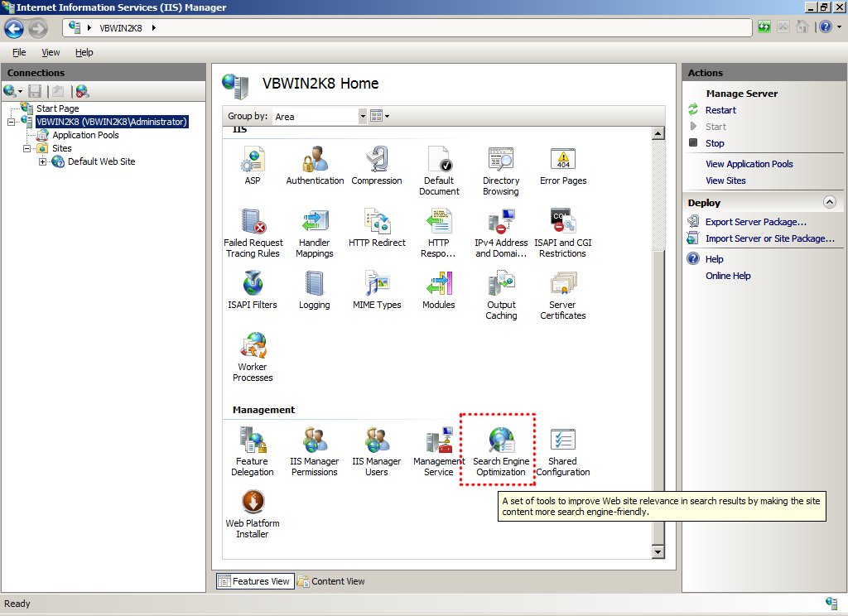848x616 pixels.
Task: Open Search Engine Optimization feature
Action: (501, 451)
